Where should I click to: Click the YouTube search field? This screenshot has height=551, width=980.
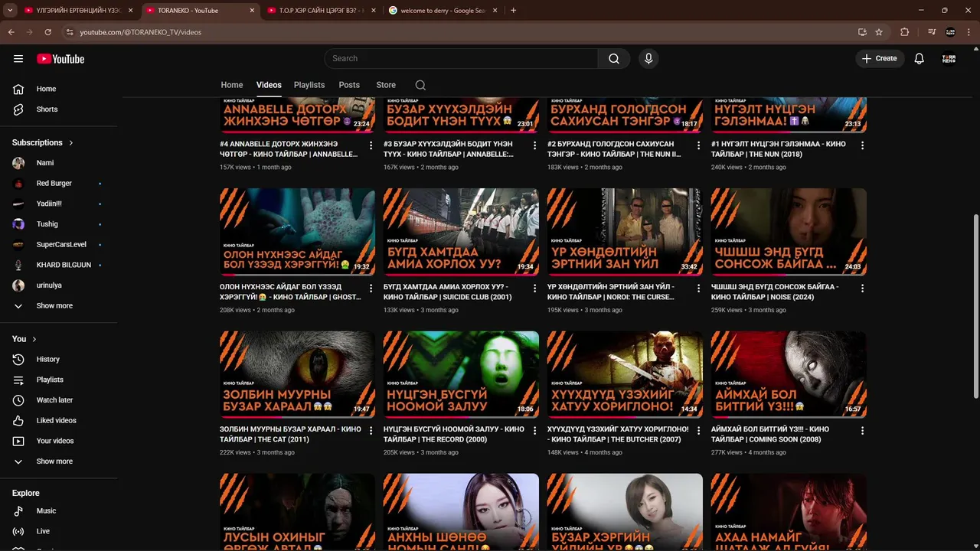click(x=461, y=59)
